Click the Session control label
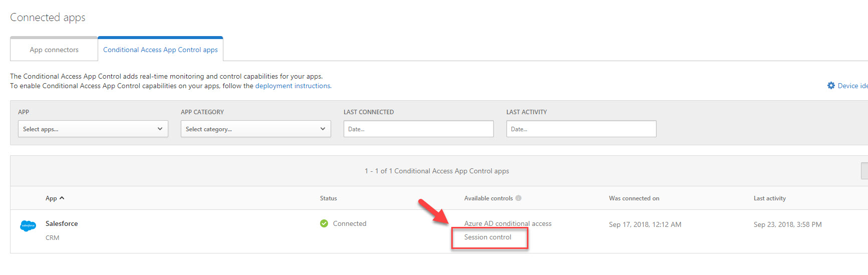 pyautogui.click(x=488, y=237)
